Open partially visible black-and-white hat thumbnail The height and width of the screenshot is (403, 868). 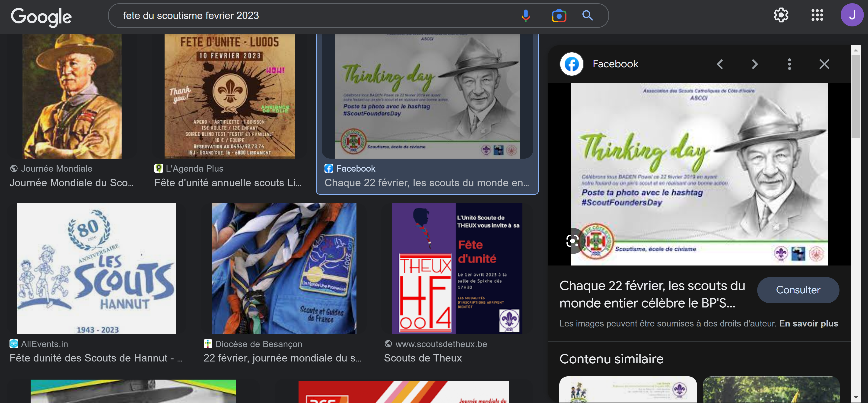(133, 391)
